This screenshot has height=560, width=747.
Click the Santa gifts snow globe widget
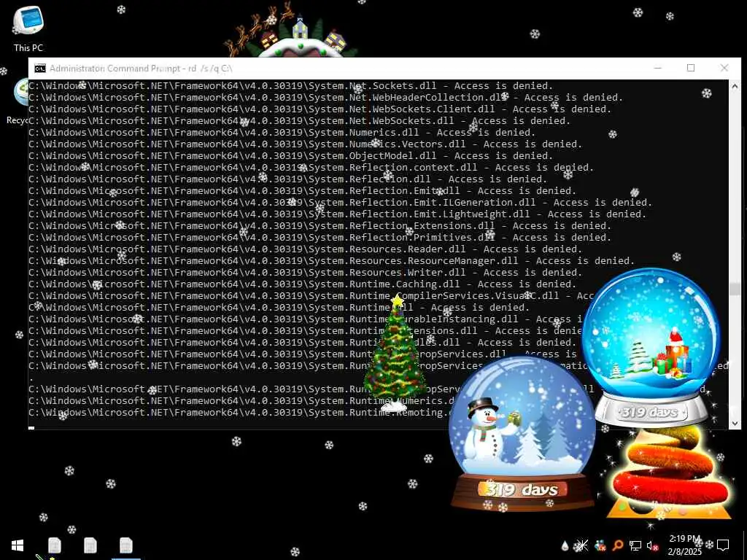tap(651, 348)
